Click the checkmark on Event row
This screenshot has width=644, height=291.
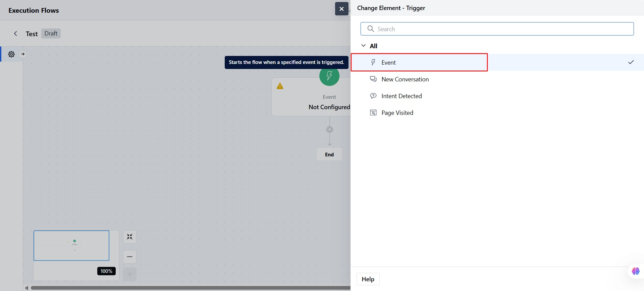(631, 62)
